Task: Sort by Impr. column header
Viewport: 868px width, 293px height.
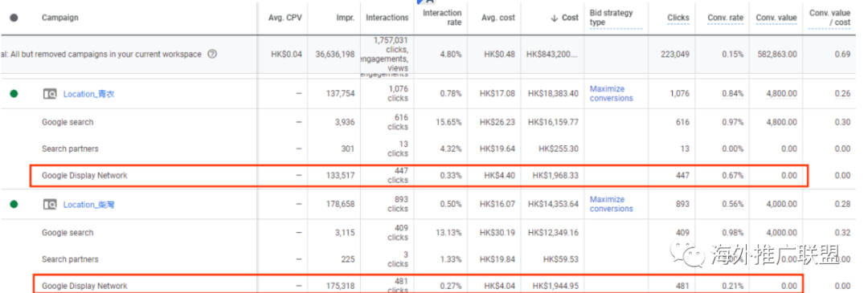Action: pos(344,18)
